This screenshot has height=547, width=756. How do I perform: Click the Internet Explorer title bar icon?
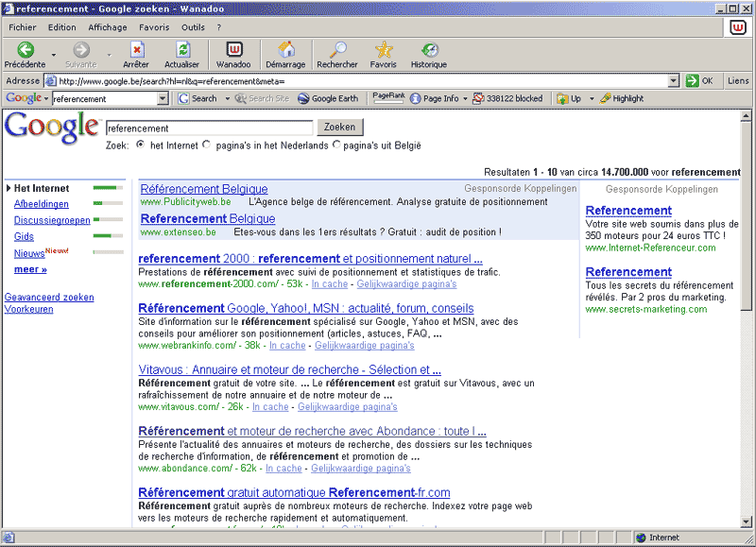click(x=9, y=9)
